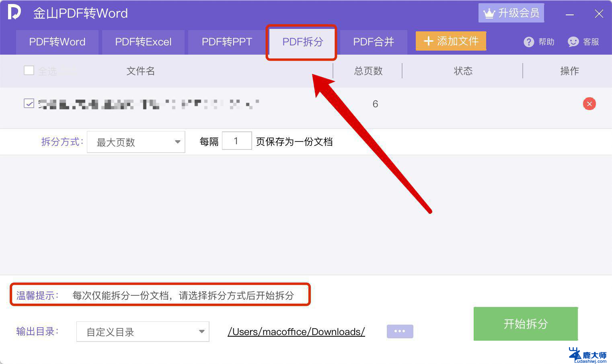Screen dimensions: 612x364
Task: Click the 文件名 column header
Action: (x=140, y=71)
